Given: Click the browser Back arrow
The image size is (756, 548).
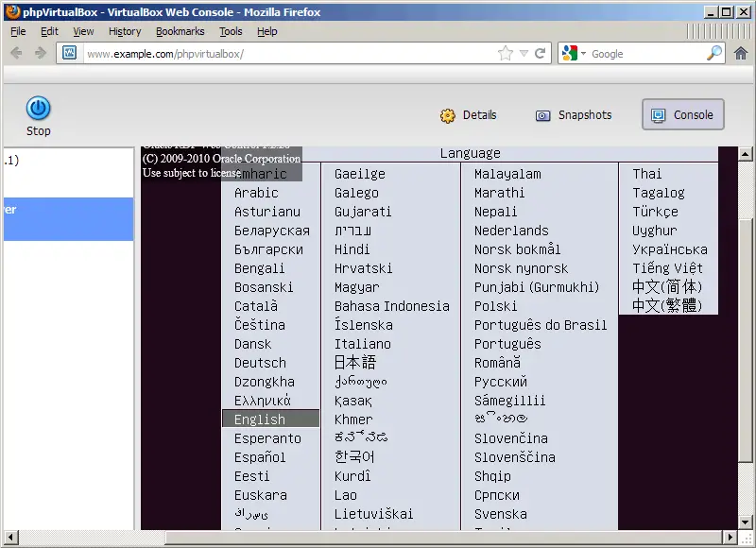Looking at the screenshot, I should pos(16,53).
